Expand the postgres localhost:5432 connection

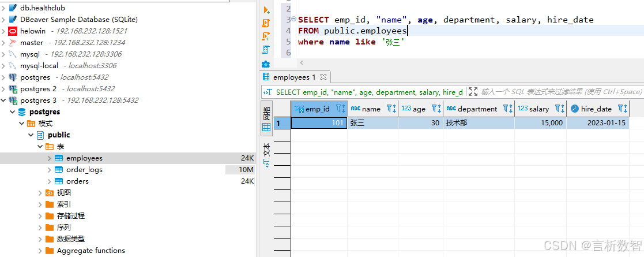[3, 77]
